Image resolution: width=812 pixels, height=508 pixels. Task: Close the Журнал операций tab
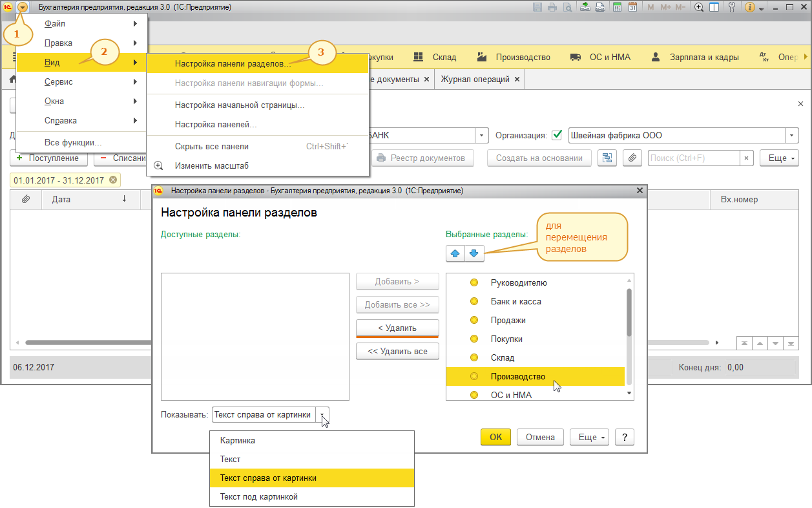[x=517, y=79]
